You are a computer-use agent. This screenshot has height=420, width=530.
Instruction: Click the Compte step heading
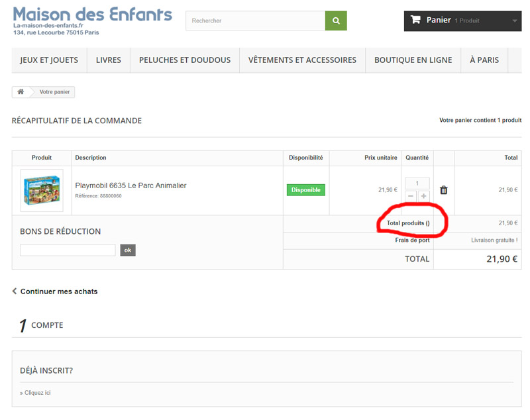pos(47,325)
